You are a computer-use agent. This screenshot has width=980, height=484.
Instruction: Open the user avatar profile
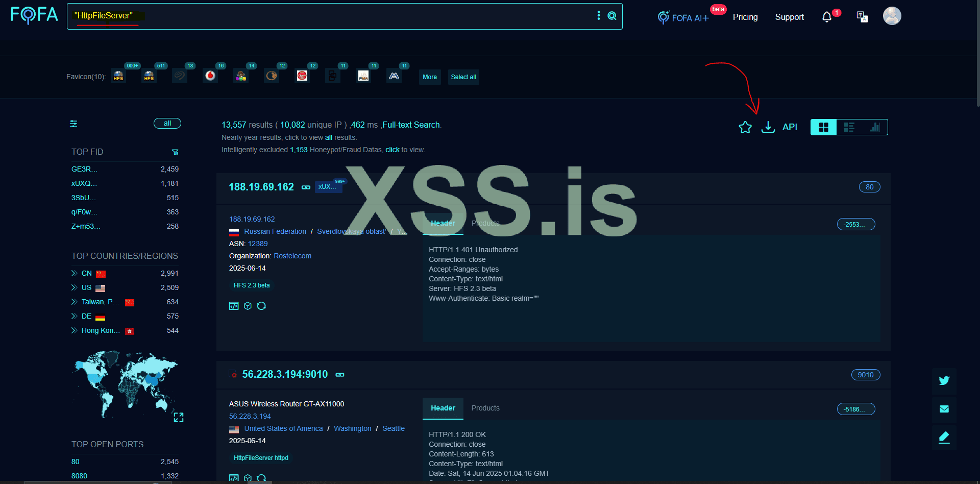point(892,16)
